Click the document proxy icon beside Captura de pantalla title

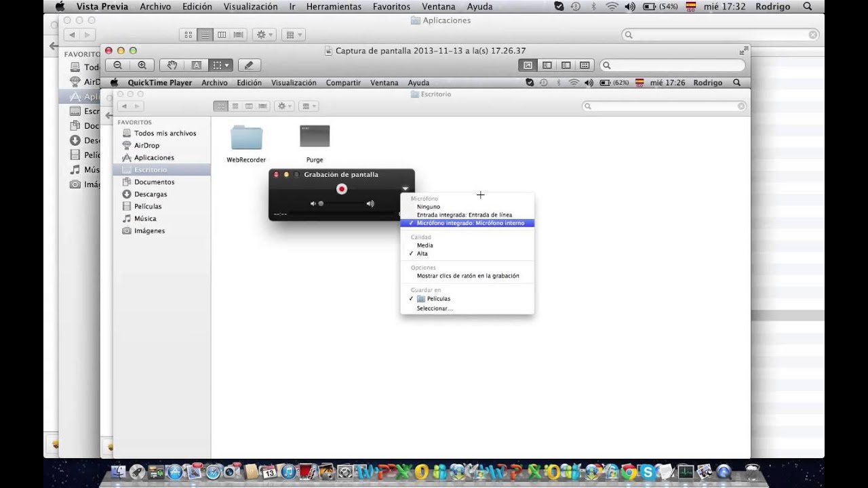(x=329, y=51)
